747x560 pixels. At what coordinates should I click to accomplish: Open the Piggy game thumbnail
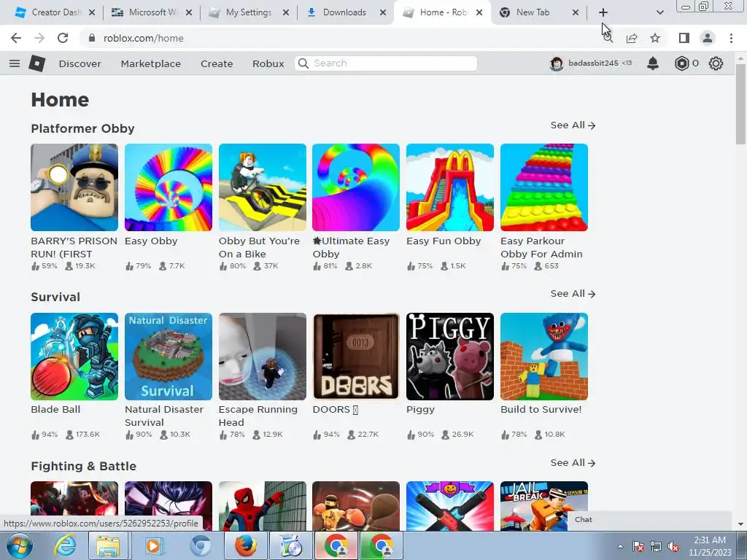click(450, 356)
